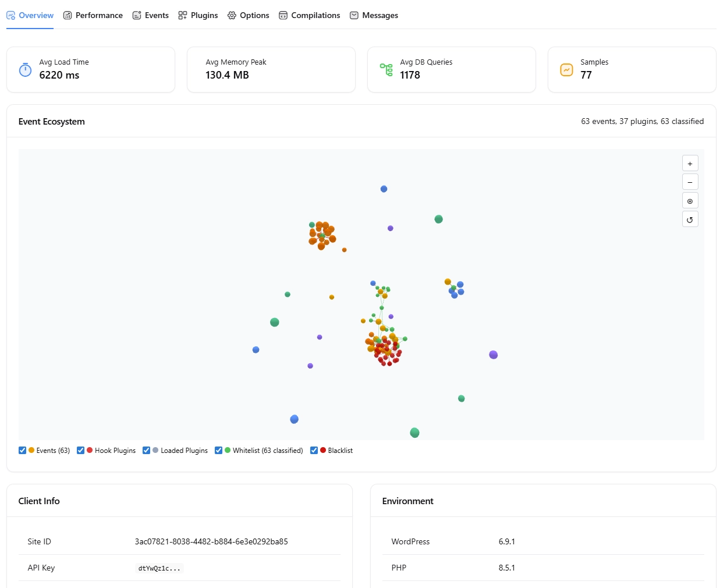Uncheck the Blacklist legend checkbox

(x=314, y=450)
